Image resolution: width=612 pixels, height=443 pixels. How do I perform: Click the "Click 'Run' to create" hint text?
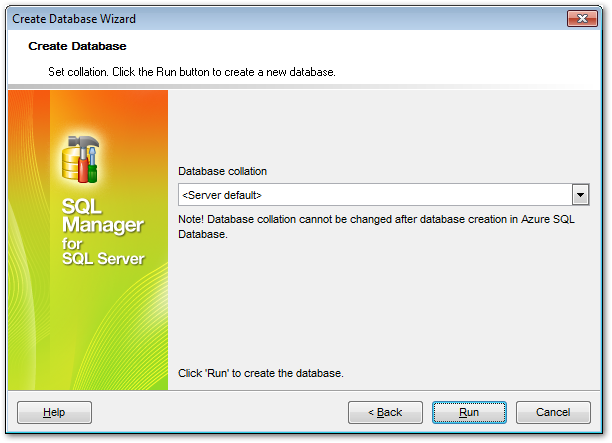click(x=261, y=373)
